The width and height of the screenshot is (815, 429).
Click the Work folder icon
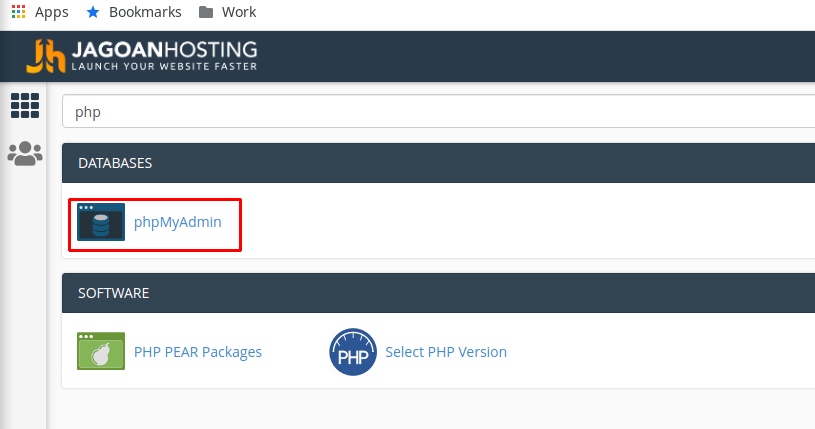(x=205, y=12)
